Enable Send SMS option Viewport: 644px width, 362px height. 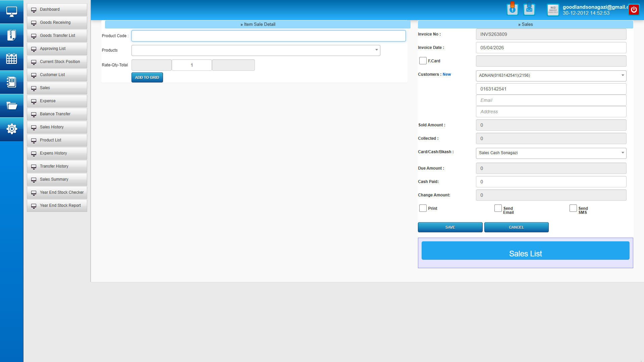[573, 208]
